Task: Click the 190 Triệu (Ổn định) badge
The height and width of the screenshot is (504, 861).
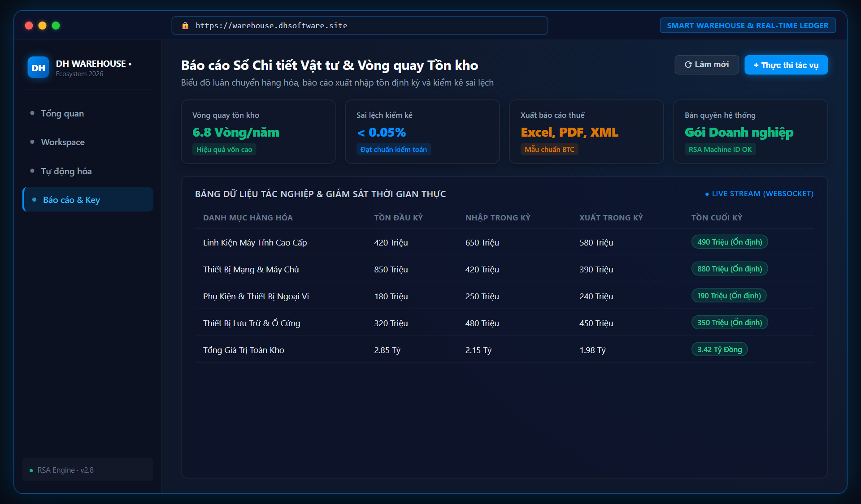Action: tap(729, 296)
